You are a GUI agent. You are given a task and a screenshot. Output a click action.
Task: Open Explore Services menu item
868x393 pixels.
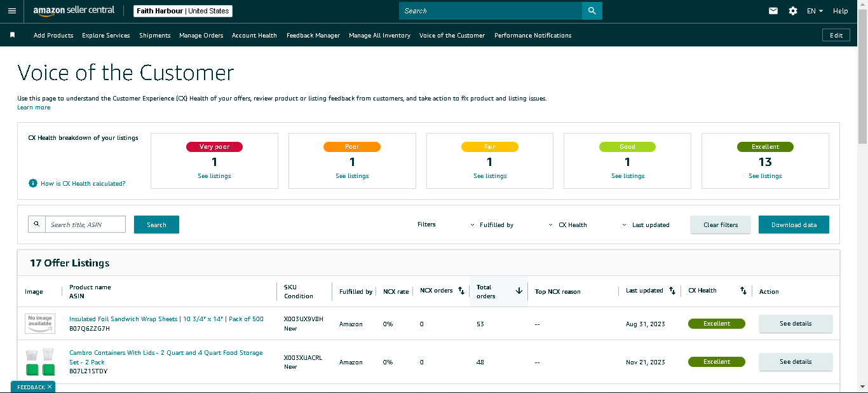coord(106,36)
